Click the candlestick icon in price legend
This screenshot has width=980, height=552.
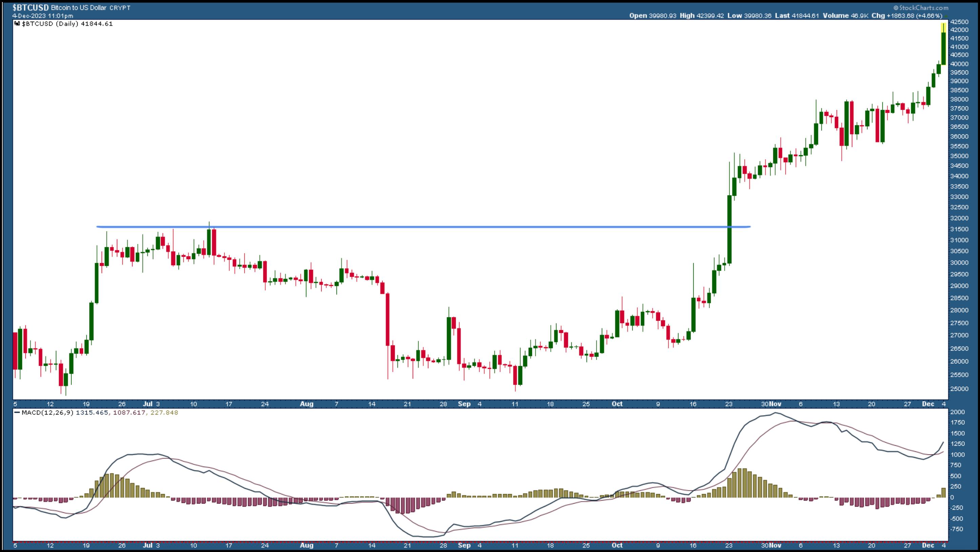click(17, 24)
